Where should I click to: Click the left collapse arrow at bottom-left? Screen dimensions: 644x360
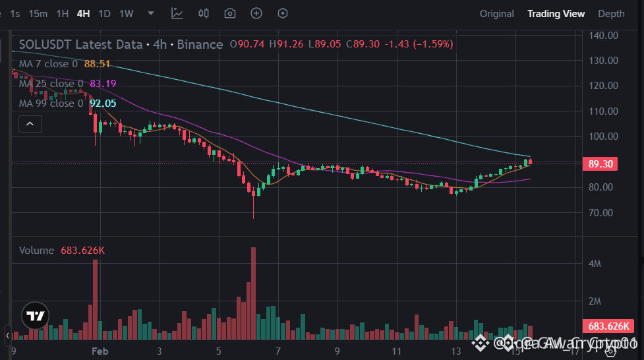tap(7, 336)
